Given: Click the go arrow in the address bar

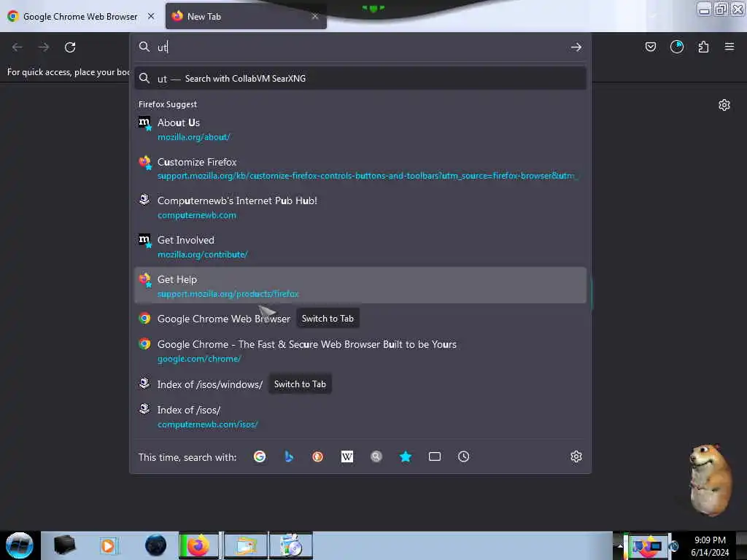Looking at the screenshot, I should tap(576, 47).
